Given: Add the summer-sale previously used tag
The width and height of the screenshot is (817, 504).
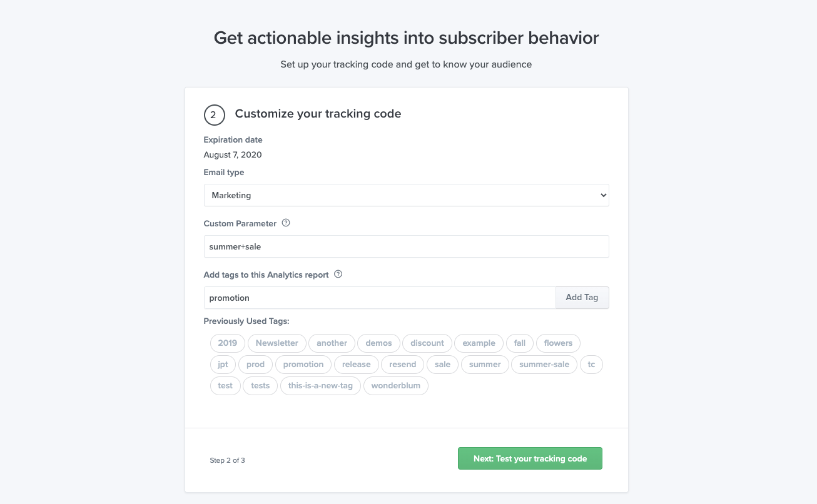Looking at the screenshot, I should (544, 364).
